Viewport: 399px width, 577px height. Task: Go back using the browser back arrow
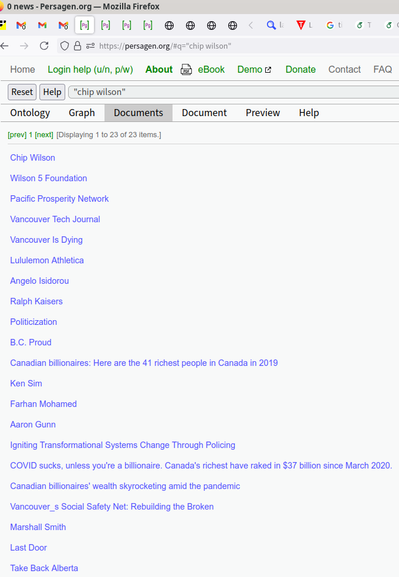(x=5, y=46)
